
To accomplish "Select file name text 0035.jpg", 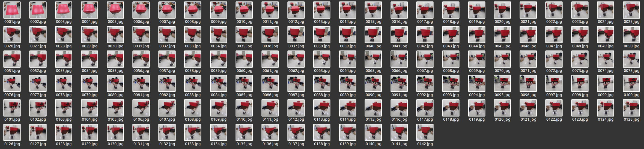I will click(x=244, y=46).
